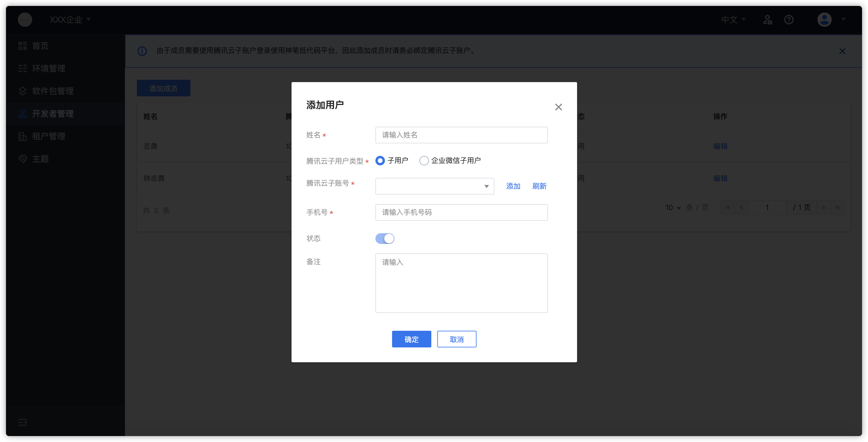
Task: Click the 主题 theme icon
Action: tap(23, 159)
